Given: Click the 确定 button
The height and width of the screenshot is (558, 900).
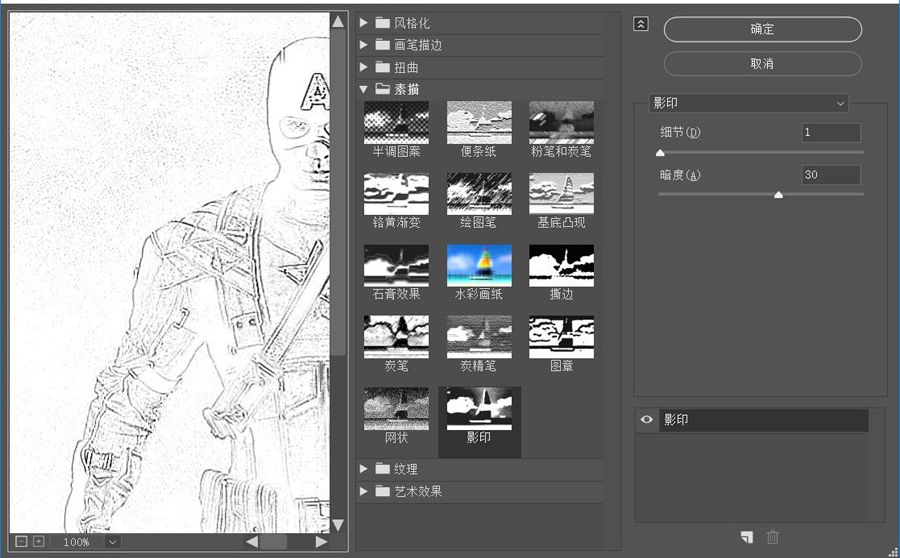Looking at the screenshot, I should pos(763,29).
